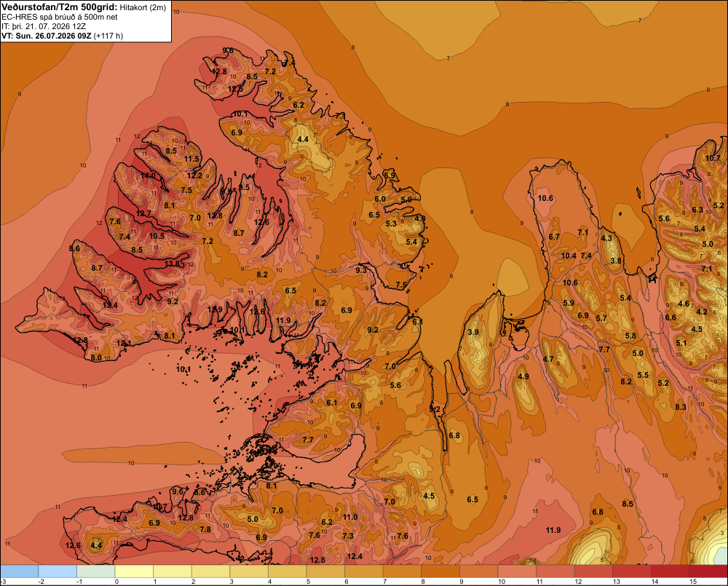
Task: Click the 4.2 temperature label
Action: tap(702, 312)
